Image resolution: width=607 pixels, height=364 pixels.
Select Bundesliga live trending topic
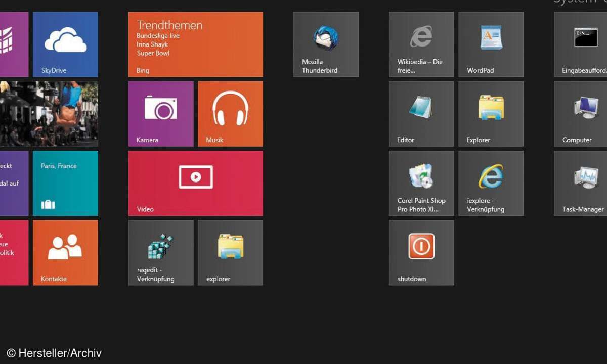(x=158, y=36)
